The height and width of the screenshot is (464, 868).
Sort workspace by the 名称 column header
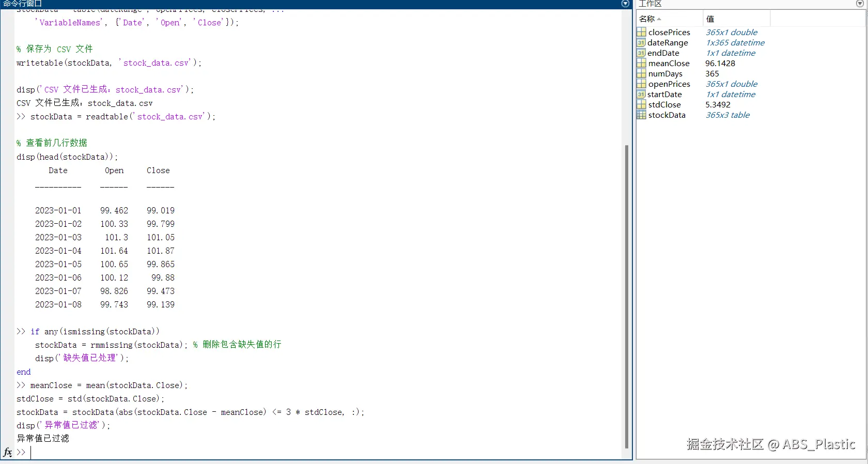pos(669,19)
